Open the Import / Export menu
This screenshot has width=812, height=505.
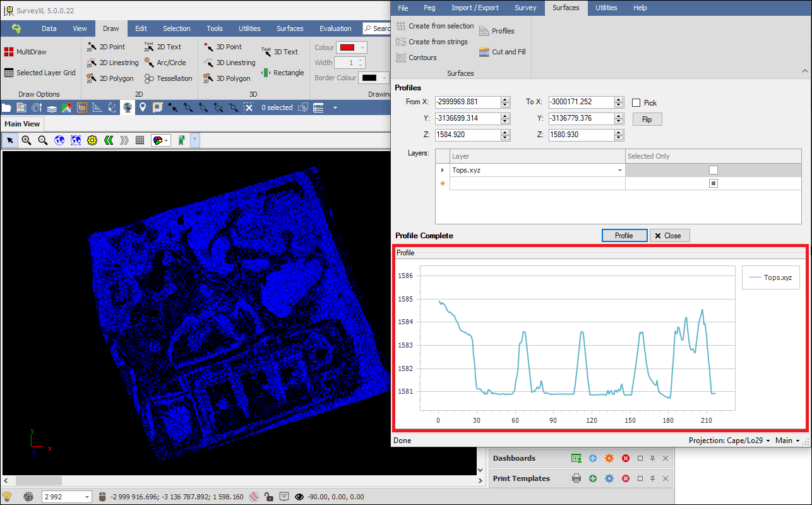pyautogui.click(x=475, y=8)
